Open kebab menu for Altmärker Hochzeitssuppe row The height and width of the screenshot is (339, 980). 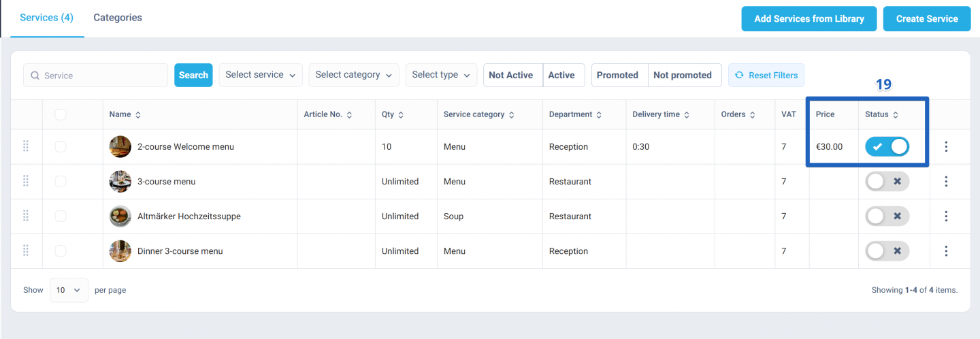coord(946,216)
